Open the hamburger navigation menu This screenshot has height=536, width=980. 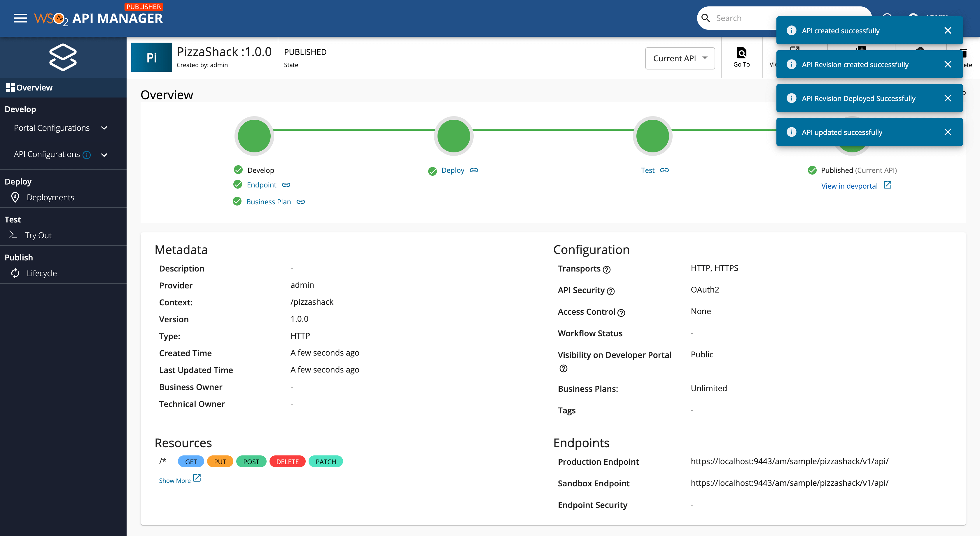click(x=20, y=18)
